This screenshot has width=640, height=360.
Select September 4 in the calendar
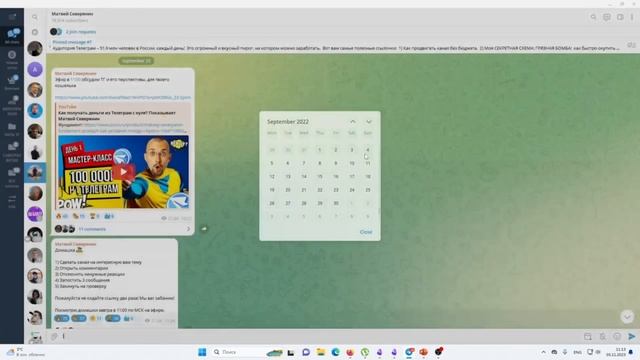(368, 150)
